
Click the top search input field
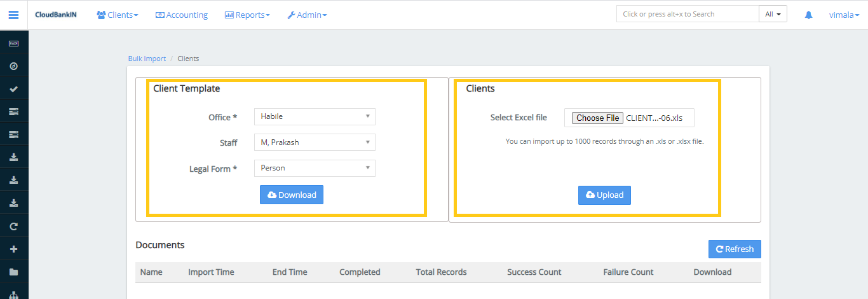[687, 14]
